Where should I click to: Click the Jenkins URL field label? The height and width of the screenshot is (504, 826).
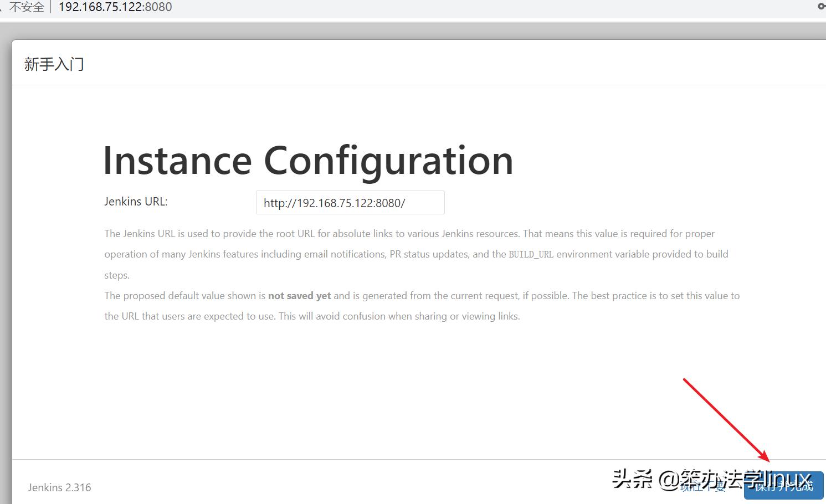[135, 201]
